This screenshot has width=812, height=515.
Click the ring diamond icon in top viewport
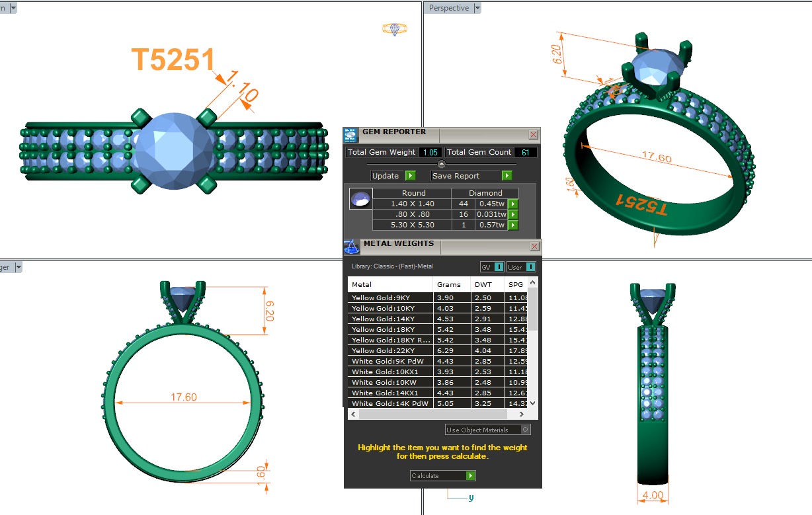pos(395,29)
